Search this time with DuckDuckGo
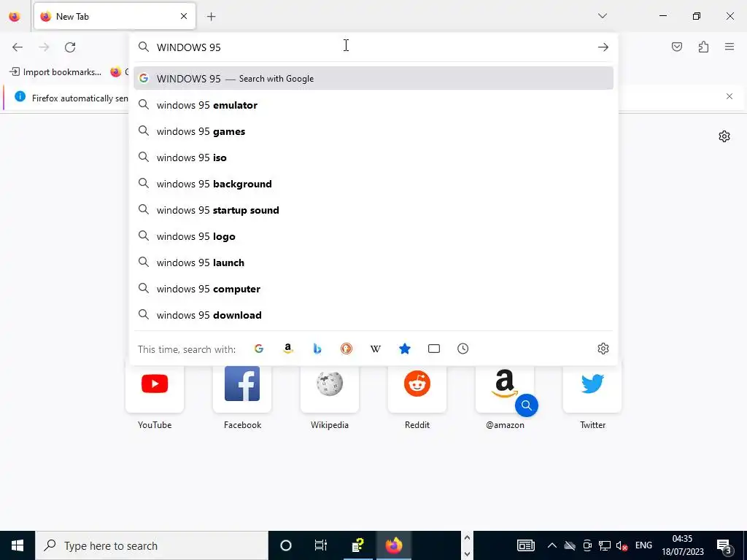Image resolution: width=747 pixels, height=560 pixels. [347, 349]
